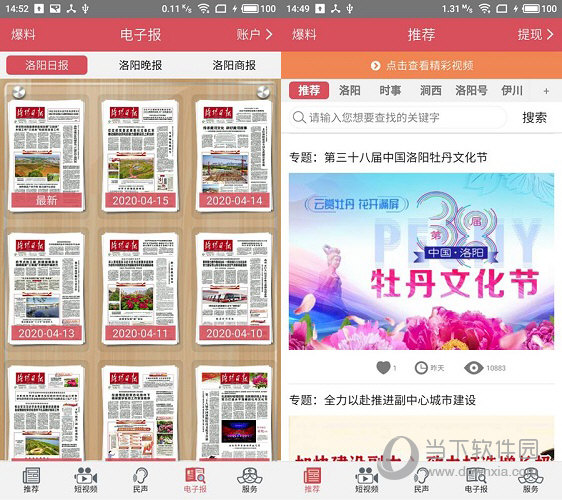562x500 pixels.
Task: Open 民声 in left screen bottom bar
Action: click(x=140, y=480)
